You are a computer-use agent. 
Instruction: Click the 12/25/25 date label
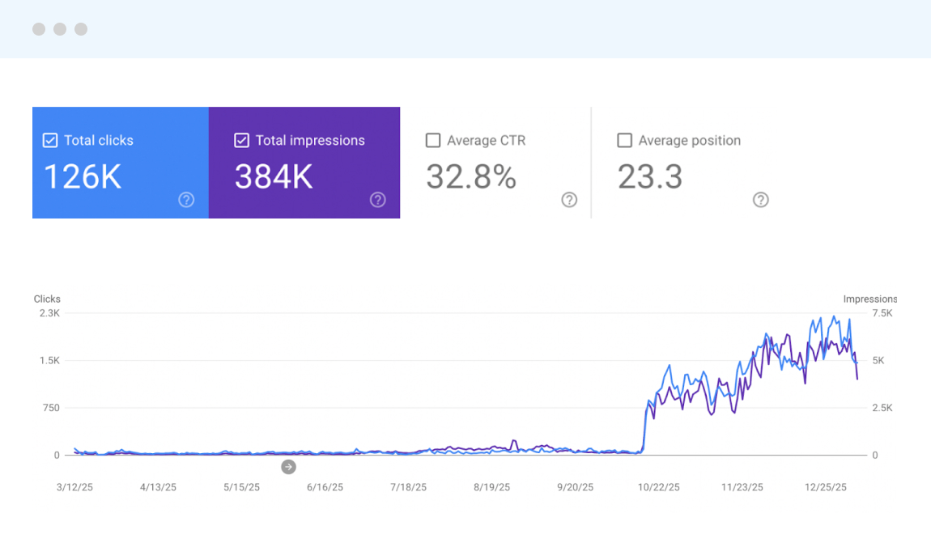825,487
